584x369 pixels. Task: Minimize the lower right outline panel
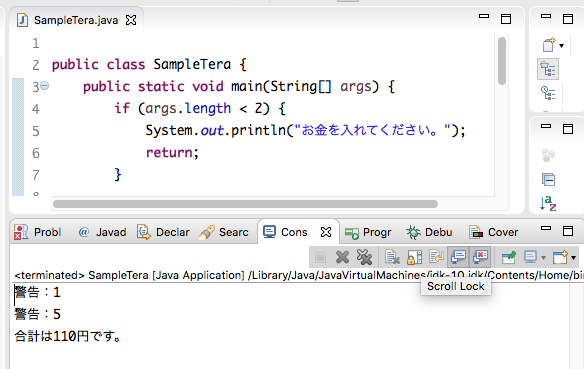[546, 126]
